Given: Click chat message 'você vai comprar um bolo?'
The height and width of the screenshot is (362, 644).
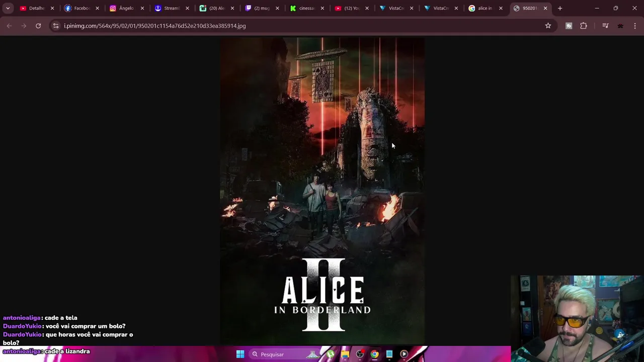Looking at the screenshot, I should click(x=85, y=326).
